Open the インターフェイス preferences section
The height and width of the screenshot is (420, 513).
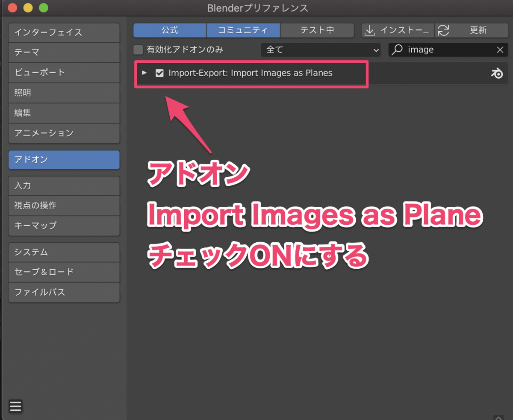click(x=64, y=32)
